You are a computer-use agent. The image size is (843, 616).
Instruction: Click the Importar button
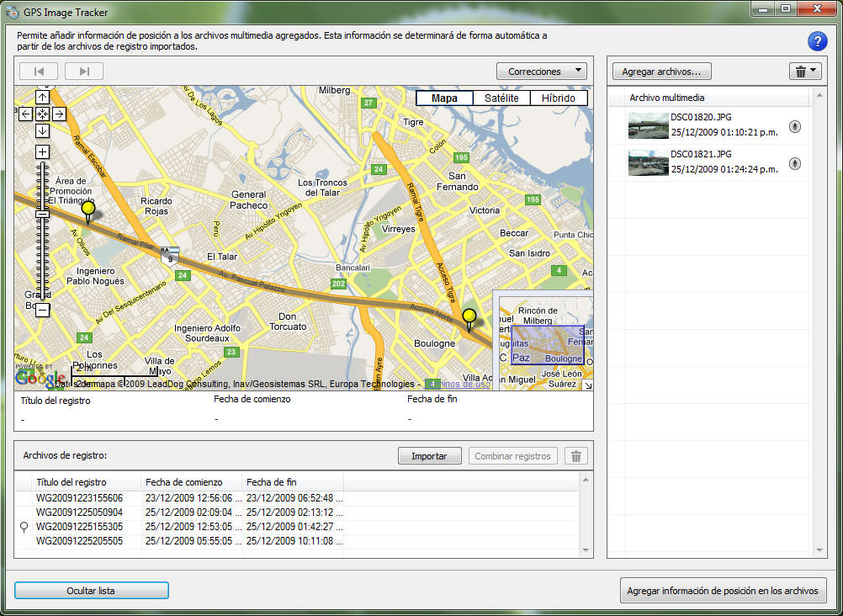pos(430,456)
